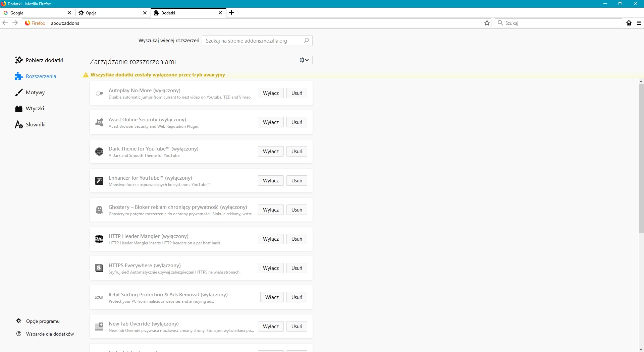The width and height of the screenshot is (644, 352).
Task: Click Wyłącz for HTTP Header Mangler
Action: coord(271,239)
